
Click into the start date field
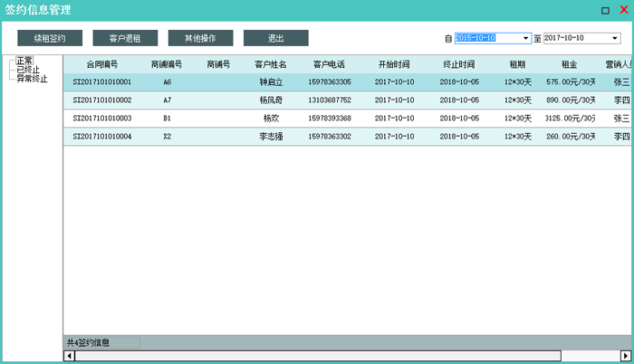(x=486, y=39)
